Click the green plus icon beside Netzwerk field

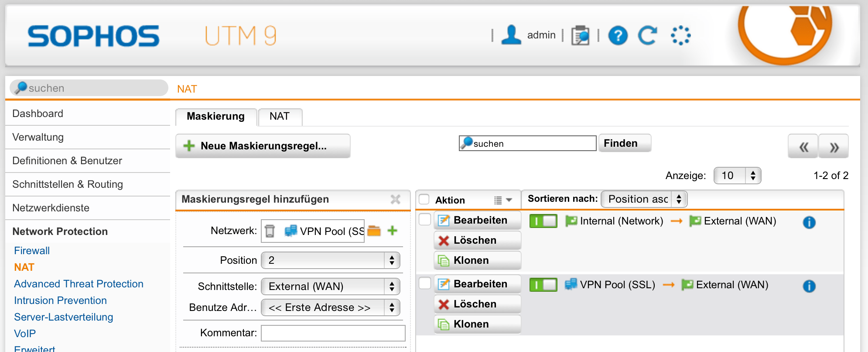click(x=392, y=231)
